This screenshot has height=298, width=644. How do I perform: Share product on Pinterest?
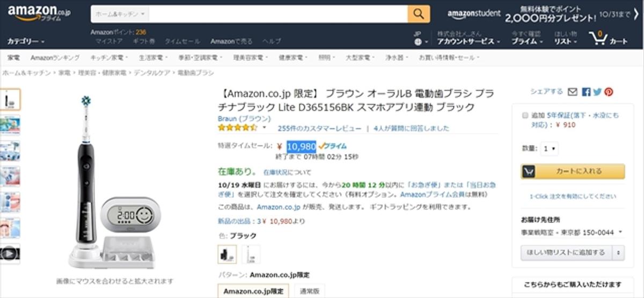pyautogui.click(x=609, y=92)
